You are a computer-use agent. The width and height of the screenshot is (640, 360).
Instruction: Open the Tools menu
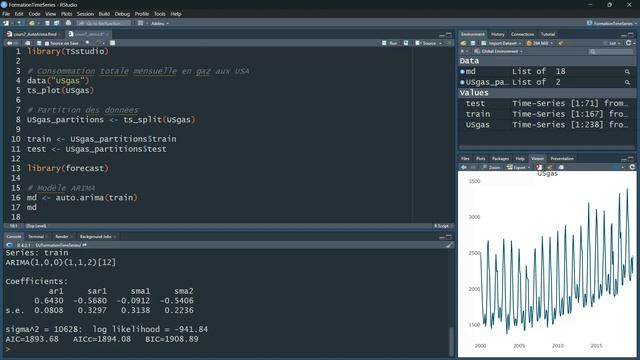coord(160,14)
